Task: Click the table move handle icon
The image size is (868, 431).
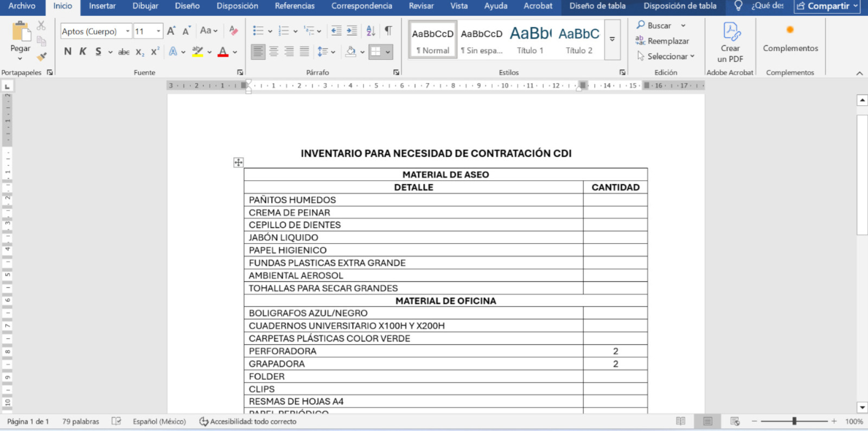Action: pyautogui.click(x=238, y=162)
